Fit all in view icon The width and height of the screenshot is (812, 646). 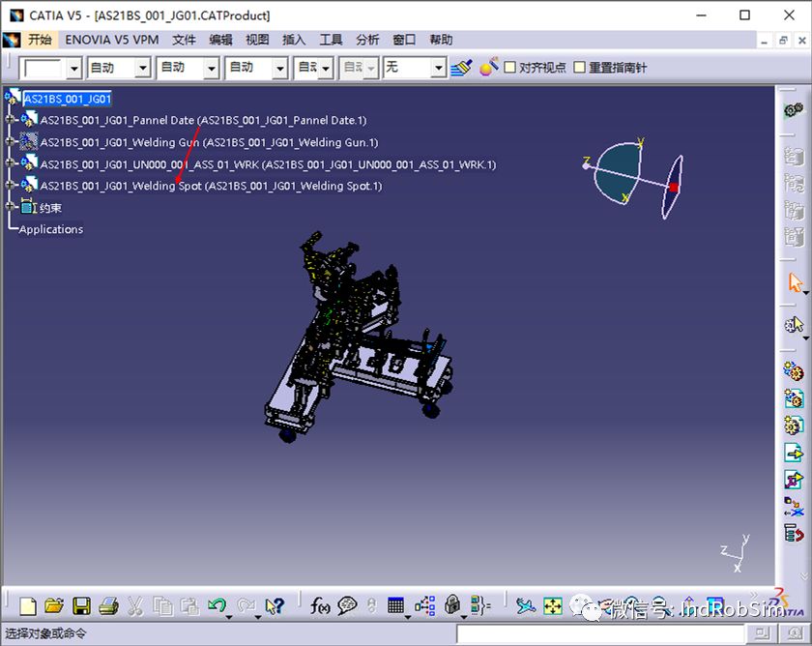pyautogui.click(x=553, y=605)
